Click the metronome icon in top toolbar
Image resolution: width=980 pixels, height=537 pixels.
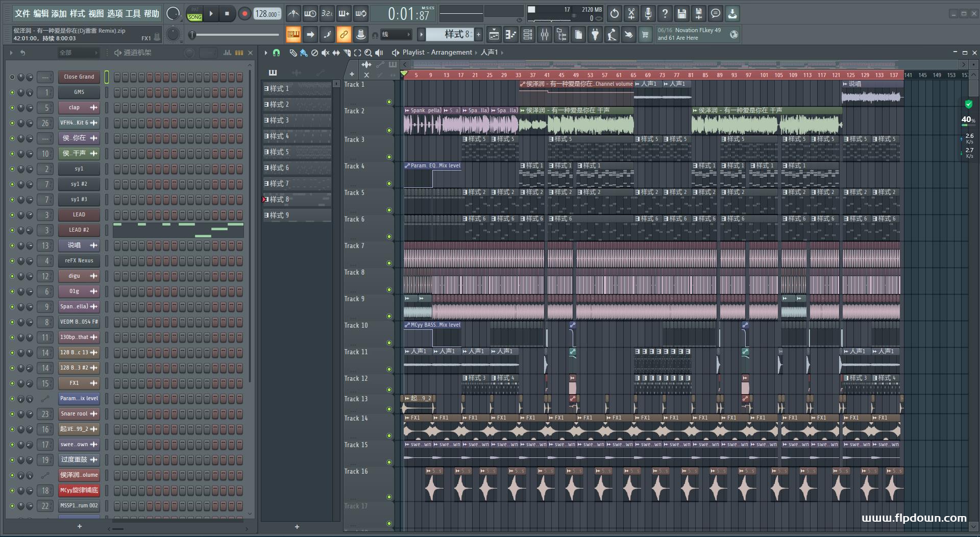[x=293, y=14]
